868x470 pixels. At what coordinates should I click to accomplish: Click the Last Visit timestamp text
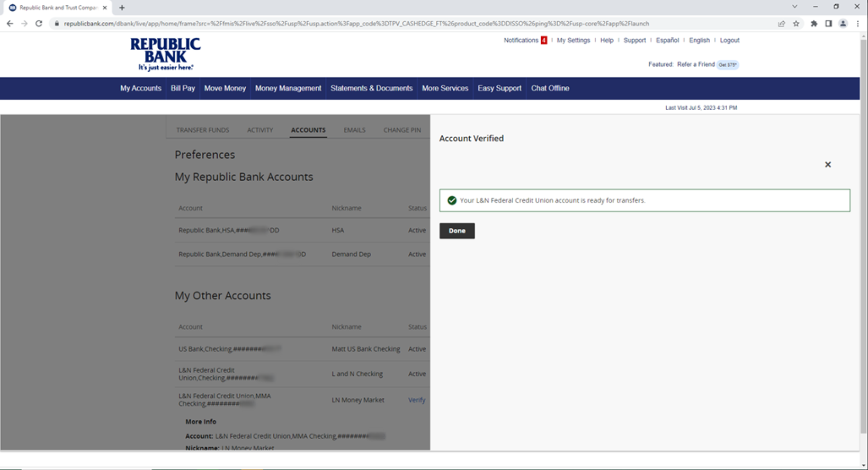click(x=701, y=108)
